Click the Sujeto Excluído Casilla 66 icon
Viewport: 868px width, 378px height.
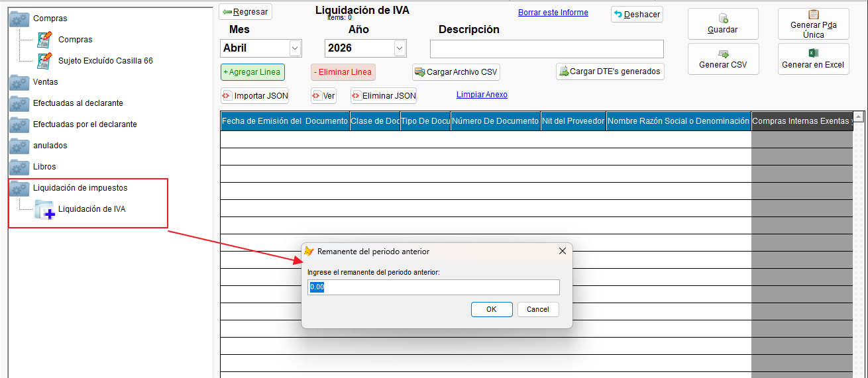[44, 61]
